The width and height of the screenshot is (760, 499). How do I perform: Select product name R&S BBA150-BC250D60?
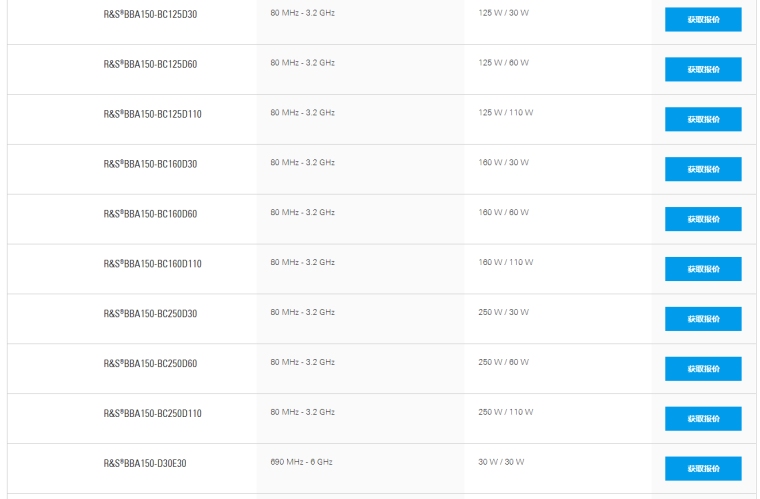[150, 364]
